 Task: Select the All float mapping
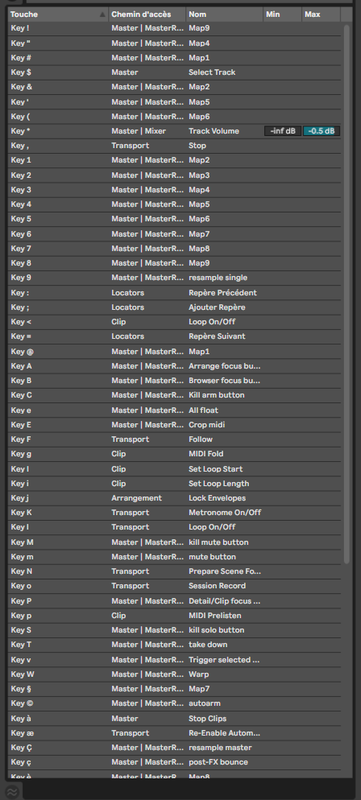(x=203, y=410)
